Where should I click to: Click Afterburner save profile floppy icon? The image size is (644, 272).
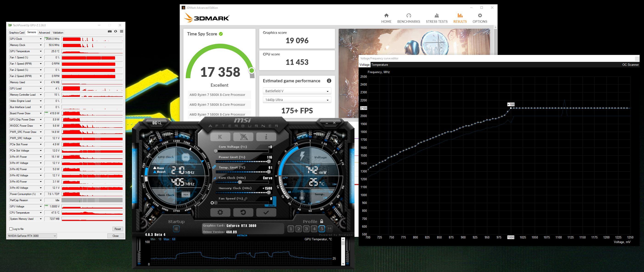coord(329,229)
